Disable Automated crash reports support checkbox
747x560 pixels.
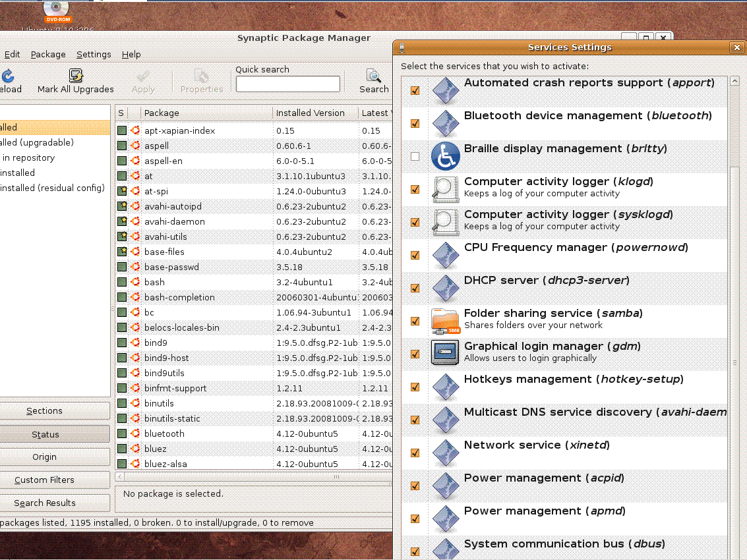pos(415,90)
